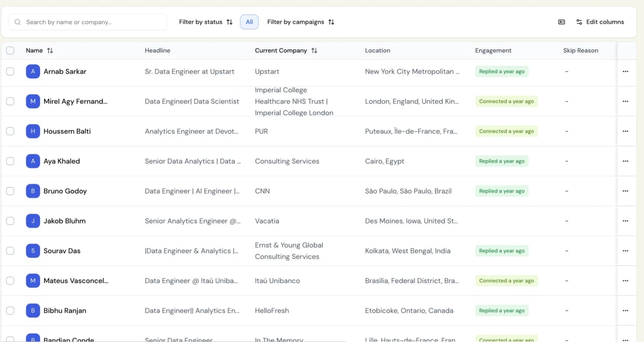This screenshot has width=644, height=342.
Task: Click Jakob Bluhm's avatar badge
Action: point(33,221)
